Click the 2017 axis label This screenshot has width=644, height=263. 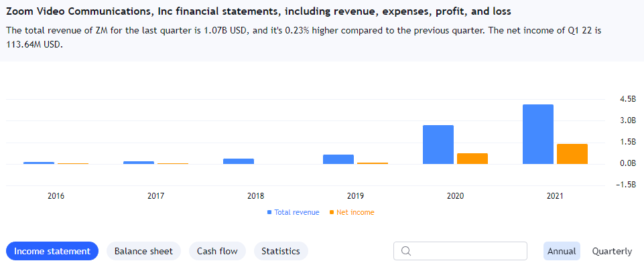(155, 196)
